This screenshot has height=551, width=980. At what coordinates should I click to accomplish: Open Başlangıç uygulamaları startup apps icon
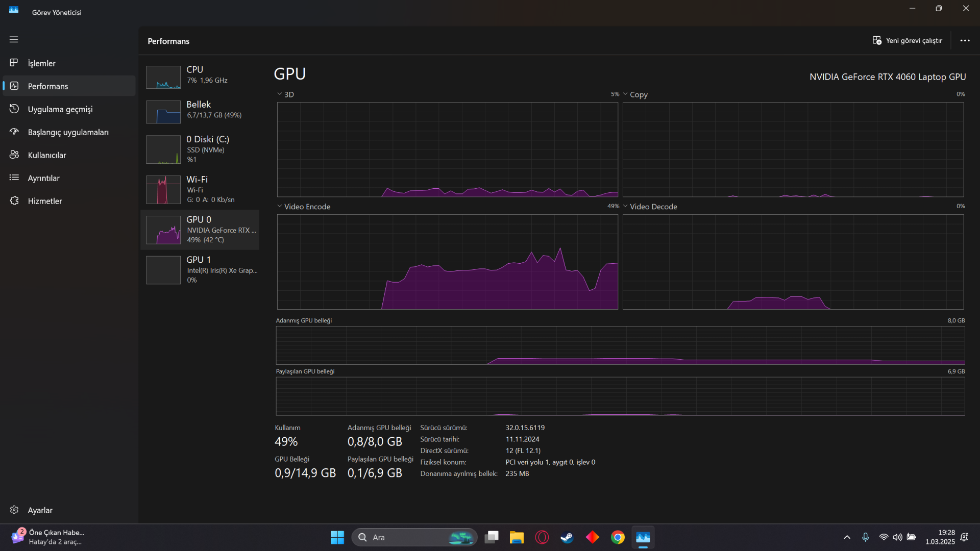tap(14, 132)
